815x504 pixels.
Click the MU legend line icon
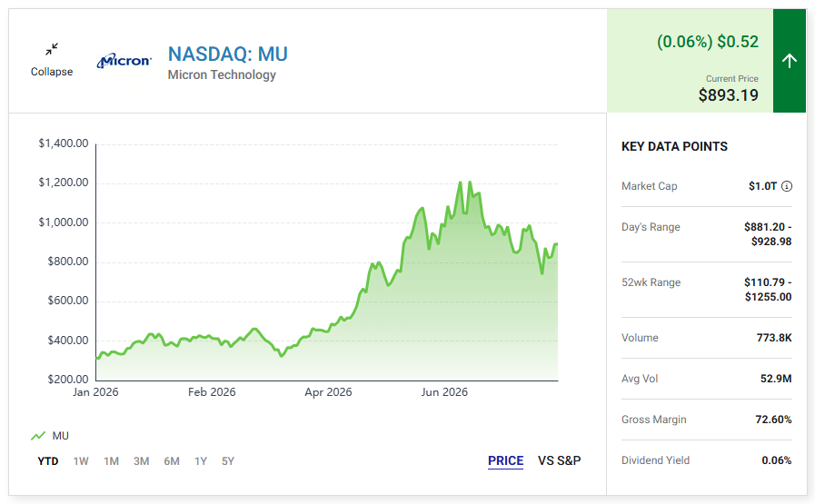click(38, 436)
